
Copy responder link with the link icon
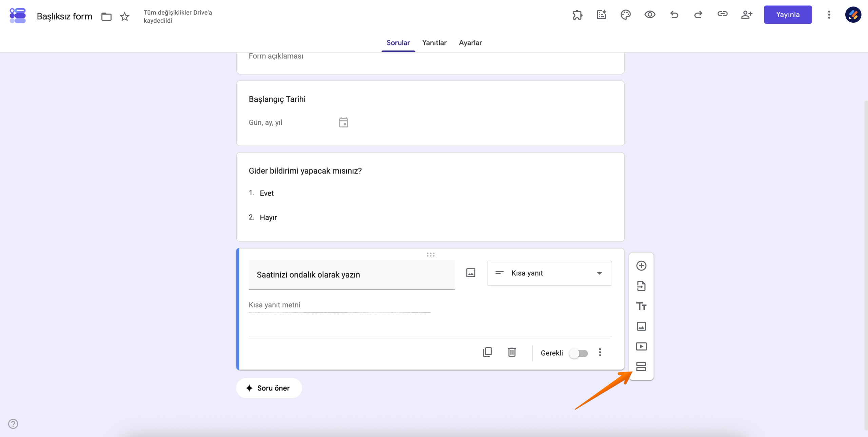point(723,14)
